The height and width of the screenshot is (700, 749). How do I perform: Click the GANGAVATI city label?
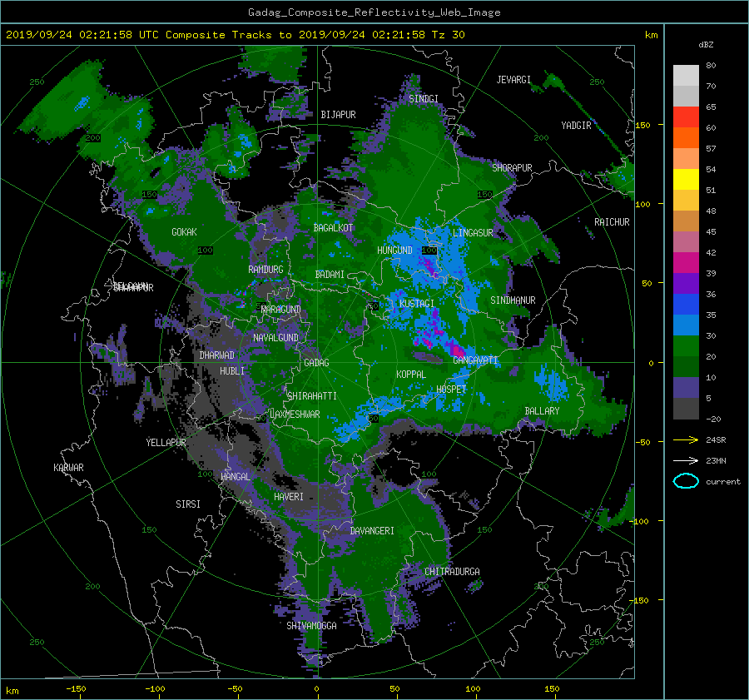pyautogui.click(x=475, y=360)
